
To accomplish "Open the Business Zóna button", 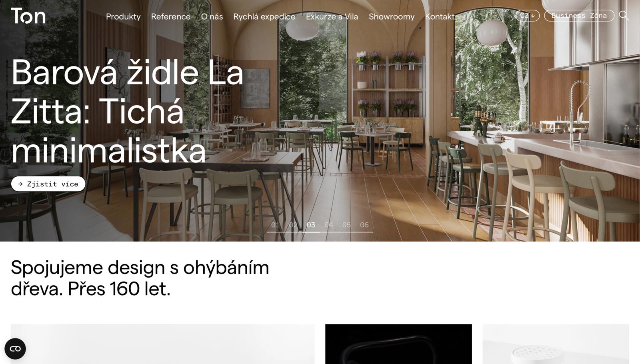I will tap(579, 16).
